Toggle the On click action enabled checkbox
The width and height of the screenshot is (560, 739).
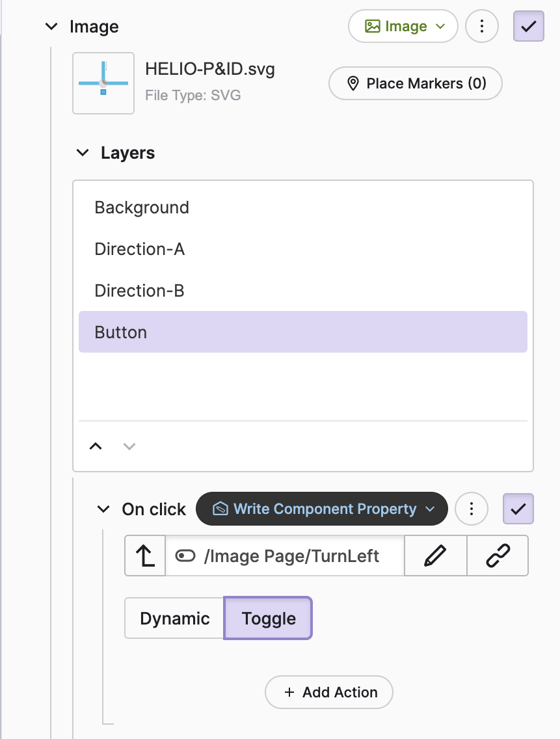tap(518, 509)
